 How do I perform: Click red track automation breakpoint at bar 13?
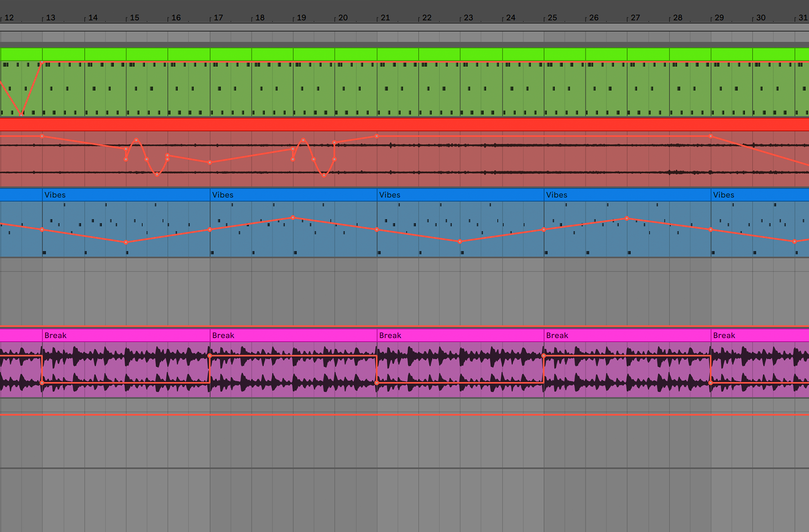pos(42,136)
